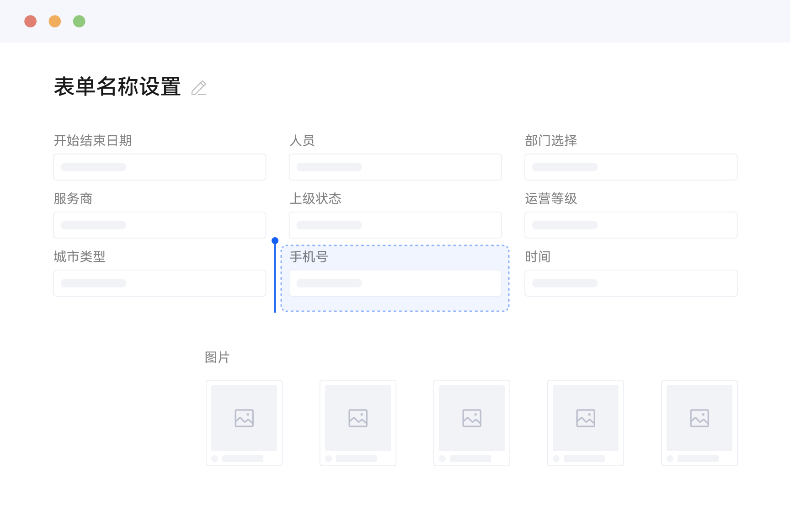790x532 pixels.
Task: Click the fifth image placeholder thumbnail
Action: coord(699,423)
